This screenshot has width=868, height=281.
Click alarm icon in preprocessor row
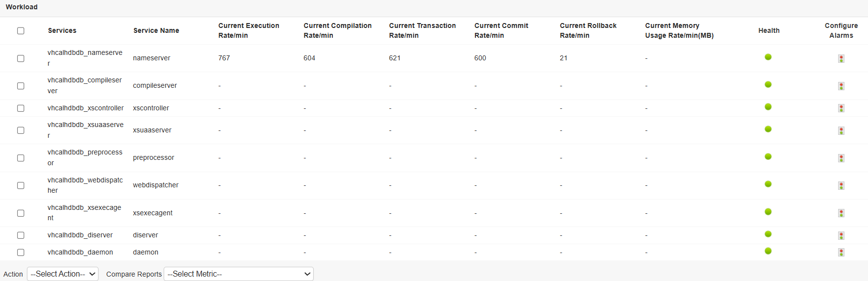(x=841, y=158)
